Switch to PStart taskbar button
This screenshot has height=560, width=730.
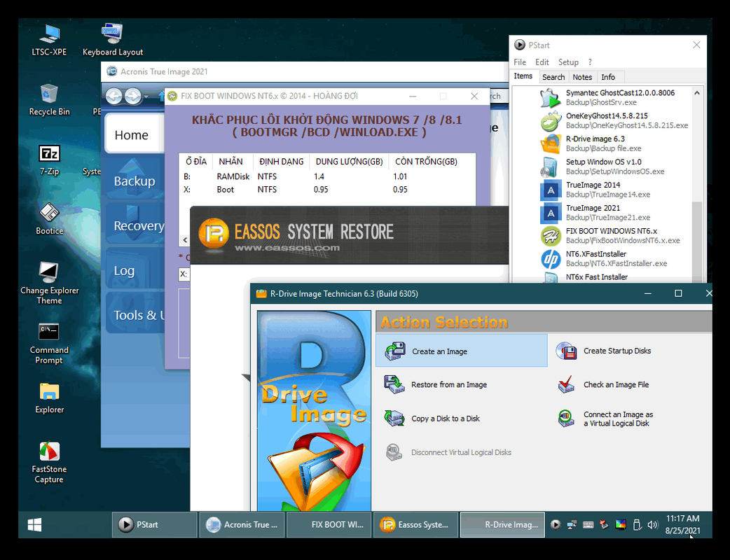[x=154, y=525]
